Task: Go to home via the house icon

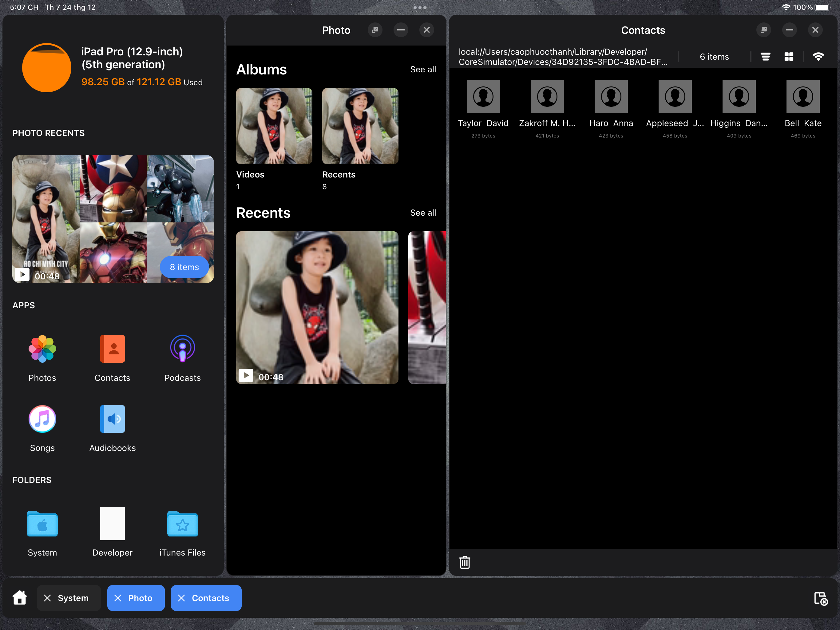Action: tap(20, 598)
